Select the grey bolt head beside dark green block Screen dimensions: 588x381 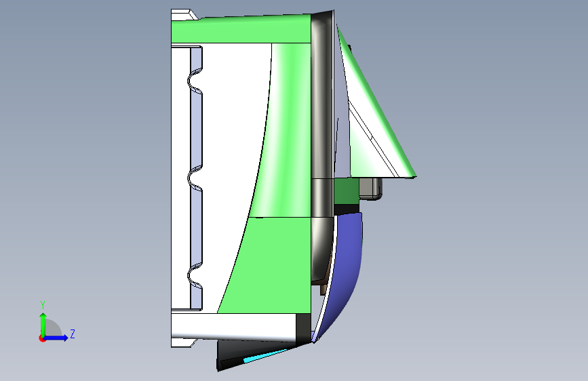pos(370,188)
